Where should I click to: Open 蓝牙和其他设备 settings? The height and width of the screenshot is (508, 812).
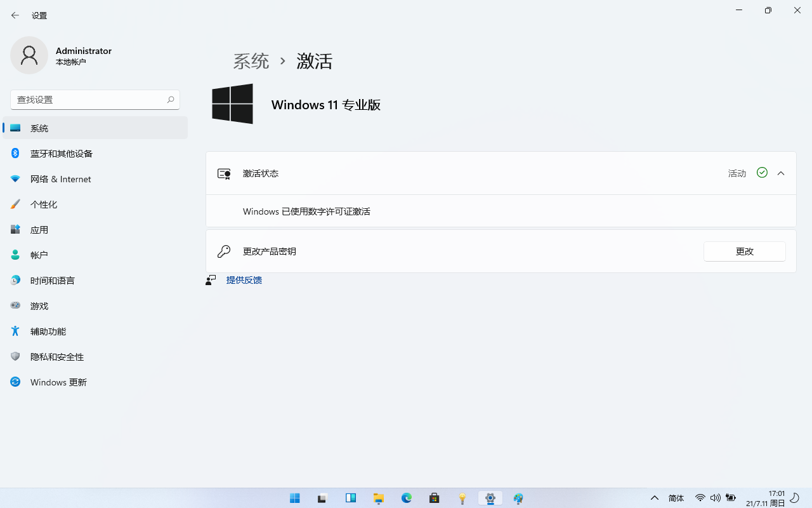(x=95, y=153)
